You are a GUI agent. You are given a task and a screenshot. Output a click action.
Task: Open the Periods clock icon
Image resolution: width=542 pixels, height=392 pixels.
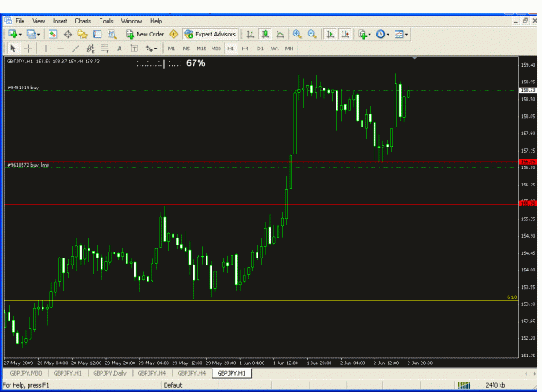pyautogui.click(x=381, y=34)
